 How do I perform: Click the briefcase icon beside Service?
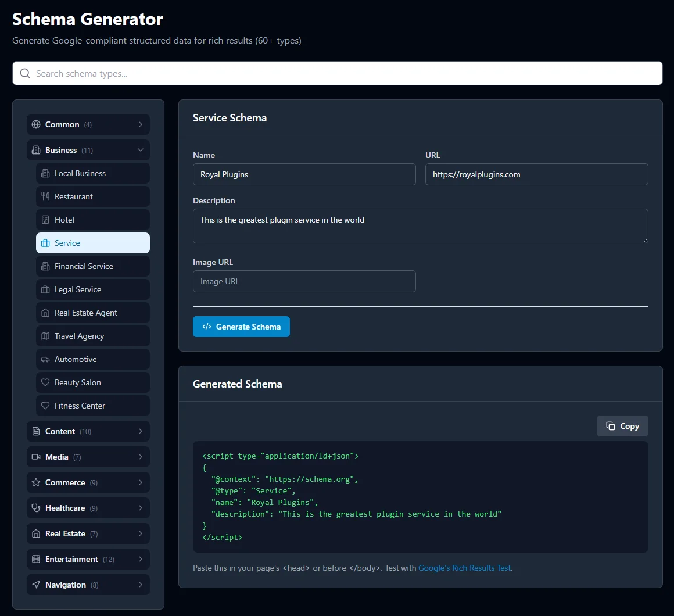[45, 243]
